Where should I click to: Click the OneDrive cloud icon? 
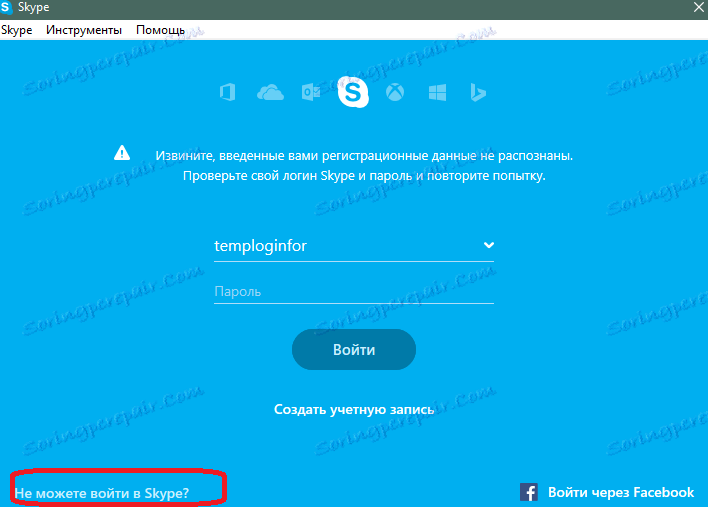(270, 93)
